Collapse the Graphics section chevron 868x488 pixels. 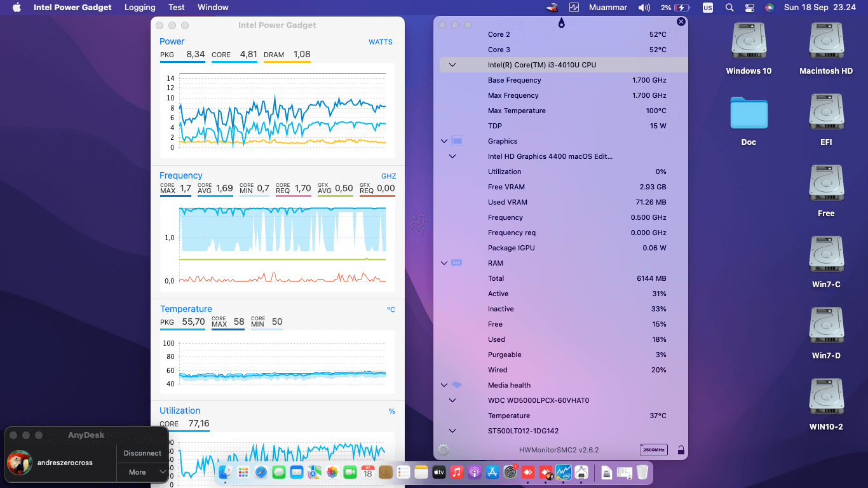pyautogui.click(x=444, y=141)
